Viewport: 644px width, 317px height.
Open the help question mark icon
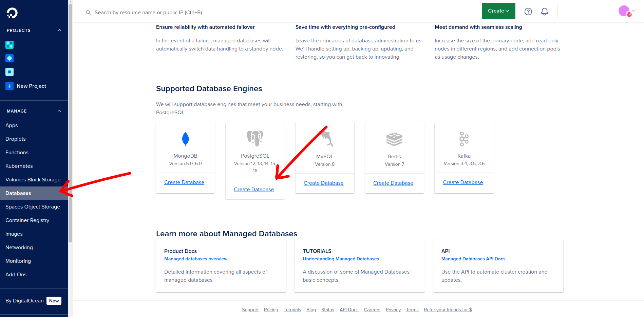point(528,11)
